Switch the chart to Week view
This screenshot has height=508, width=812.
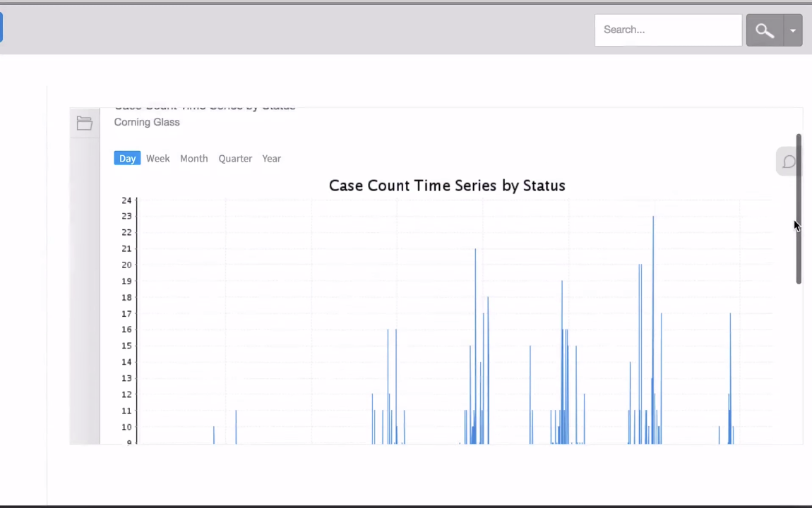(x=158, y=158)
